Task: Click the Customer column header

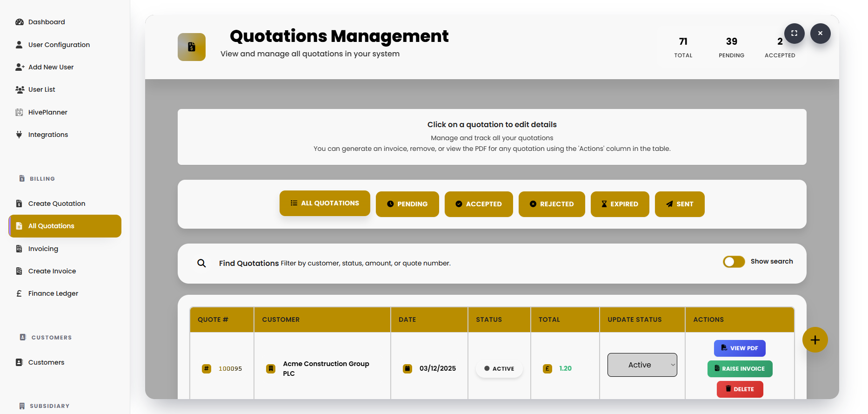Action: (x=322, y=319)
